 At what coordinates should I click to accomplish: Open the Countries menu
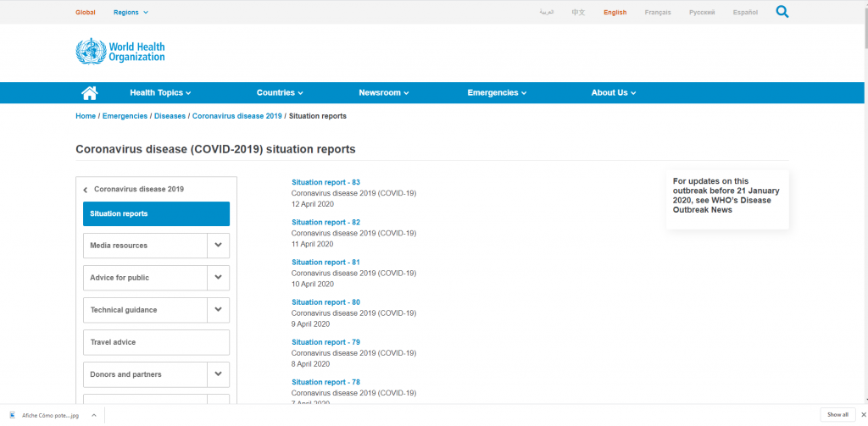pos(280,93)
